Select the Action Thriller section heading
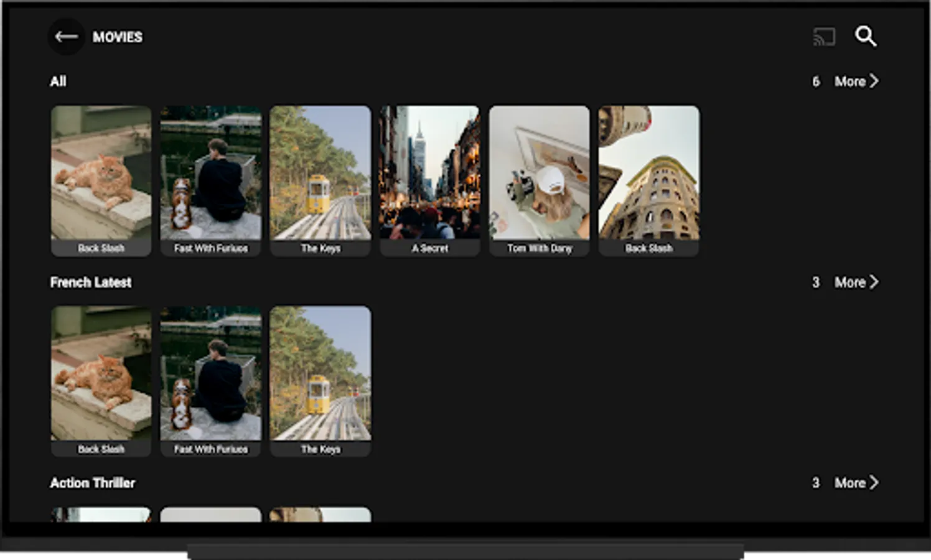931x560 pixels. pos(93,483)
